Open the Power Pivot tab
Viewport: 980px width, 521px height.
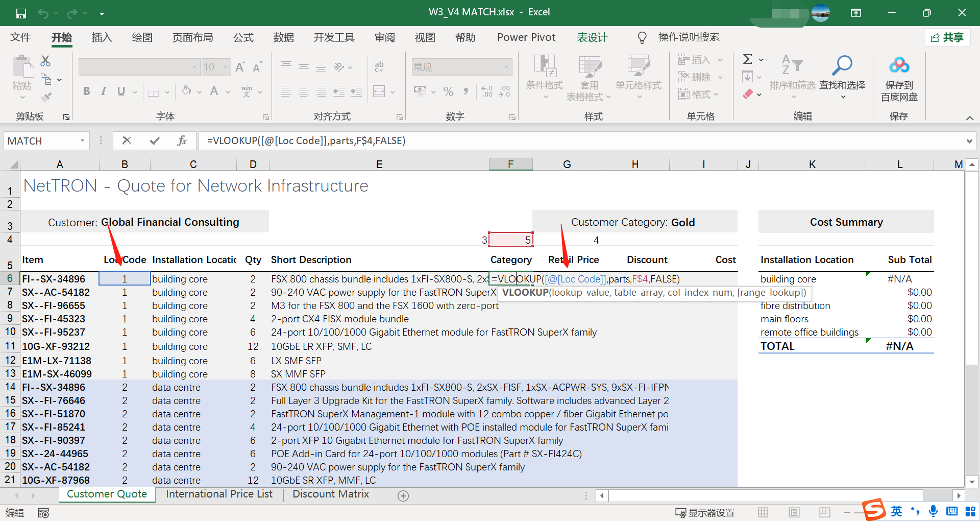(526, 37)
